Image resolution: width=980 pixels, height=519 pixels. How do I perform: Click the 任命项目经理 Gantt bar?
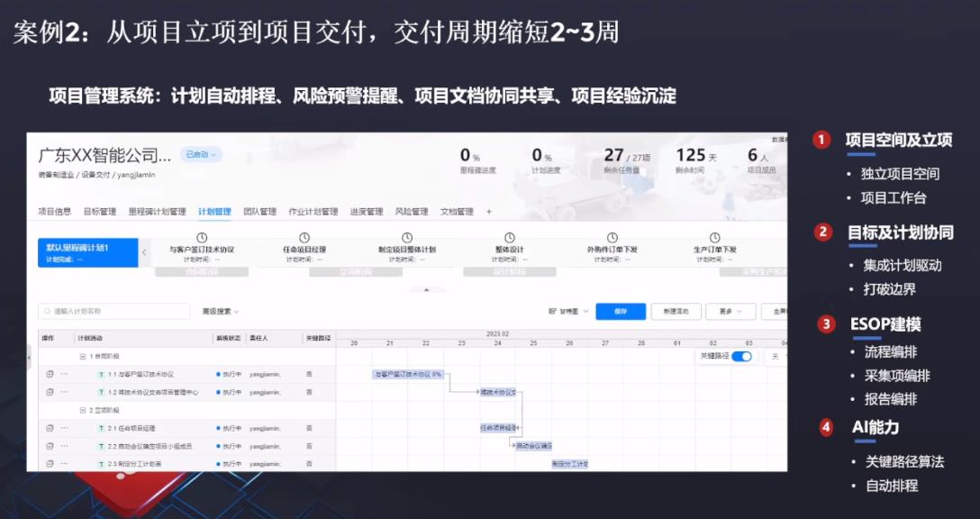pyautogui.click(x=498, y=428)
